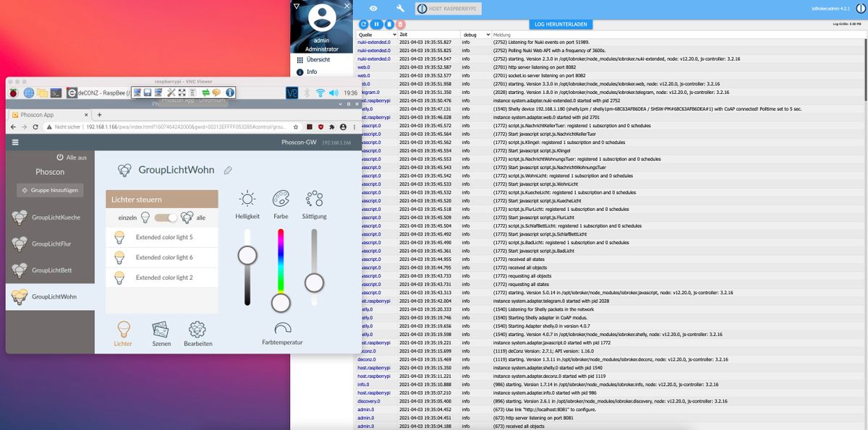
Task: Click the Bluetooth tray icon
Action: [307, 93]
